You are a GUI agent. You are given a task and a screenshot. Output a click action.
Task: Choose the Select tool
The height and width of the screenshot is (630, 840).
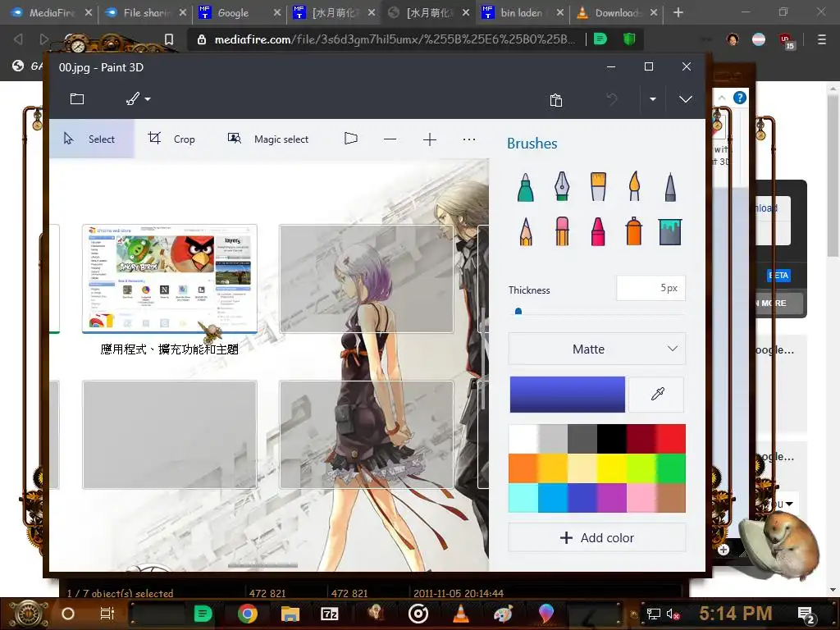91,139
